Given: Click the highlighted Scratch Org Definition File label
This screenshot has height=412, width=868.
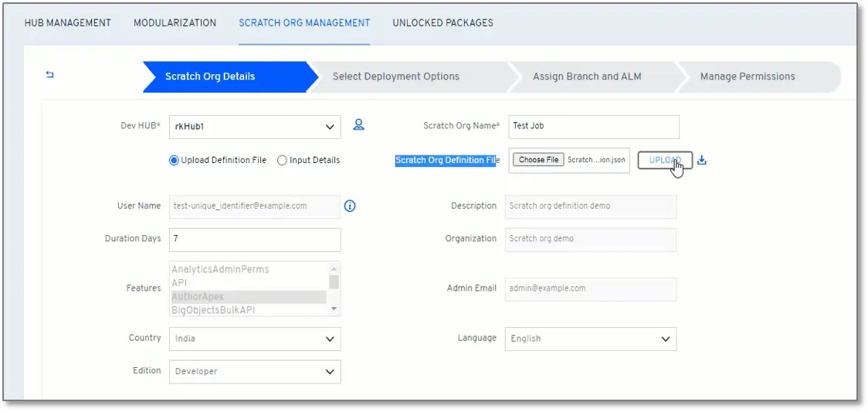Looking at the screenshot, I should click(x=447, y=161).
